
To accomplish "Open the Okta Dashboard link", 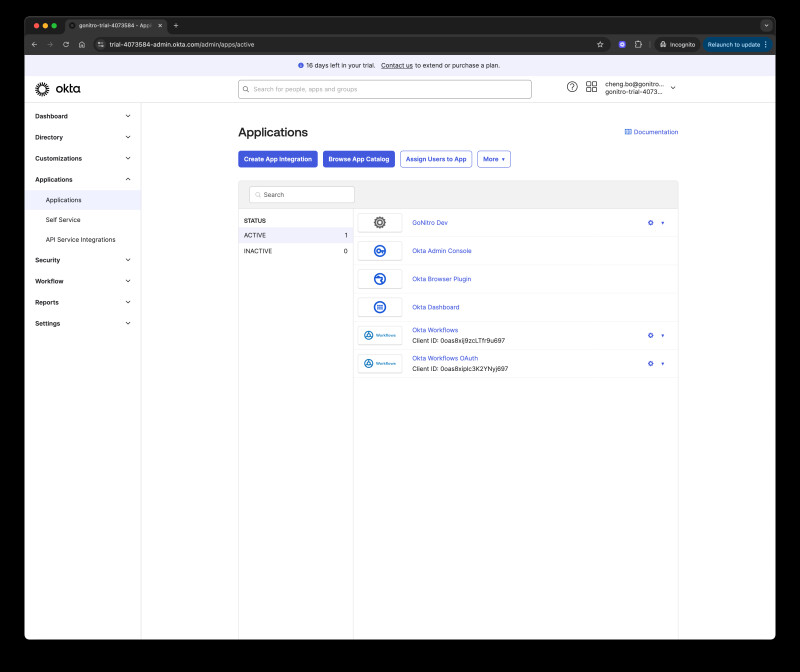I will (435, 307).
